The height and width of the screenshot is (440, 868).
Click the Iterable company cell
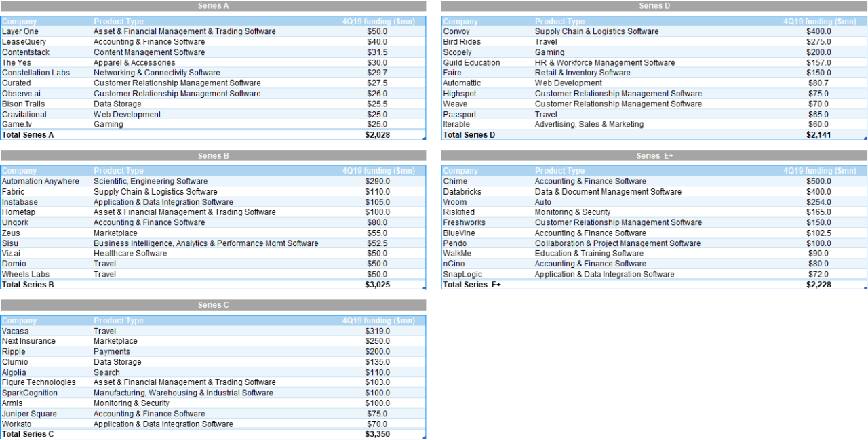click(x=456, y=125)
